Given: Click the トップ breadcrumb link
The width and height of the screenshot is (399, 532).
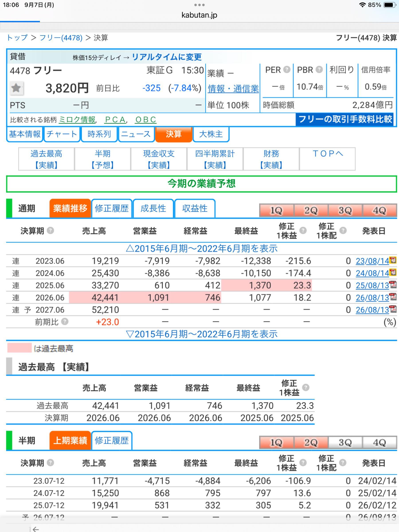Looking at the screenshot, I should pyautogui.click(x=17, y=38).
